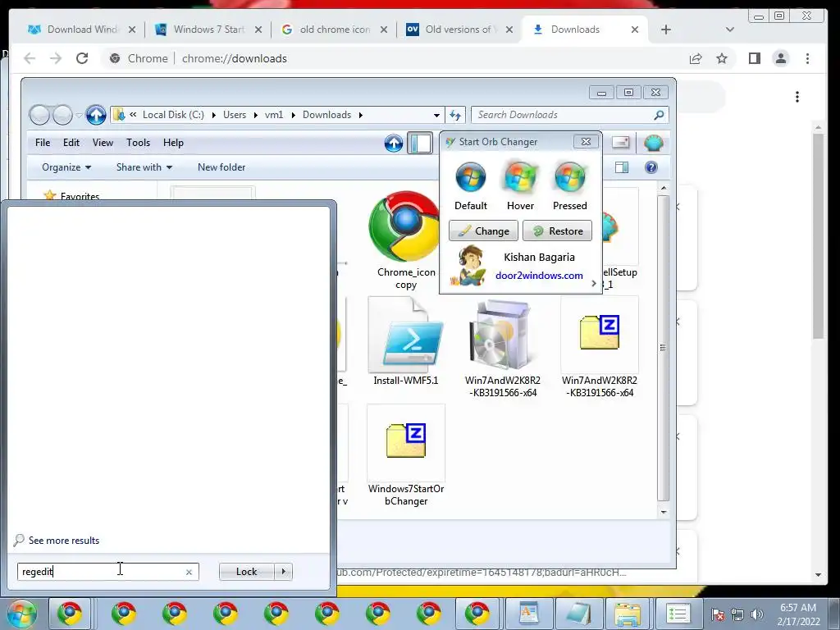Open the Tools menu in Explorer
This screenshot has height=630, width=840.
pos(138,143)
